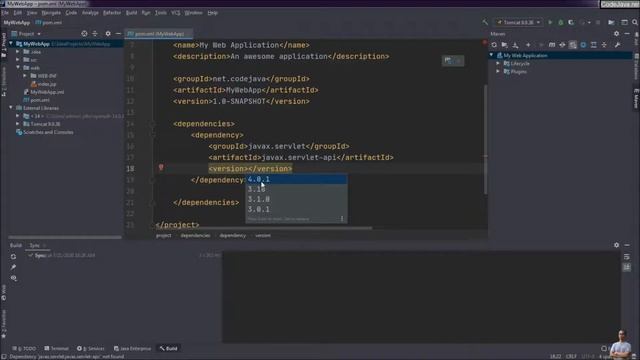Screen dimensions: 640x360
Task: Collapse the MyWebApp root project node
Action: (11, 44)
